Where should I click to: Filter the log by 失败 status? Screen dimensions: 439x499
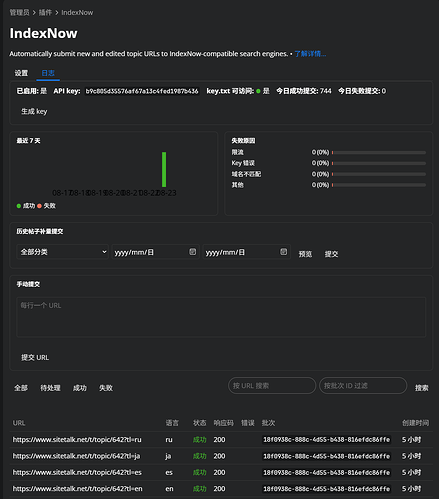(106, 388)
